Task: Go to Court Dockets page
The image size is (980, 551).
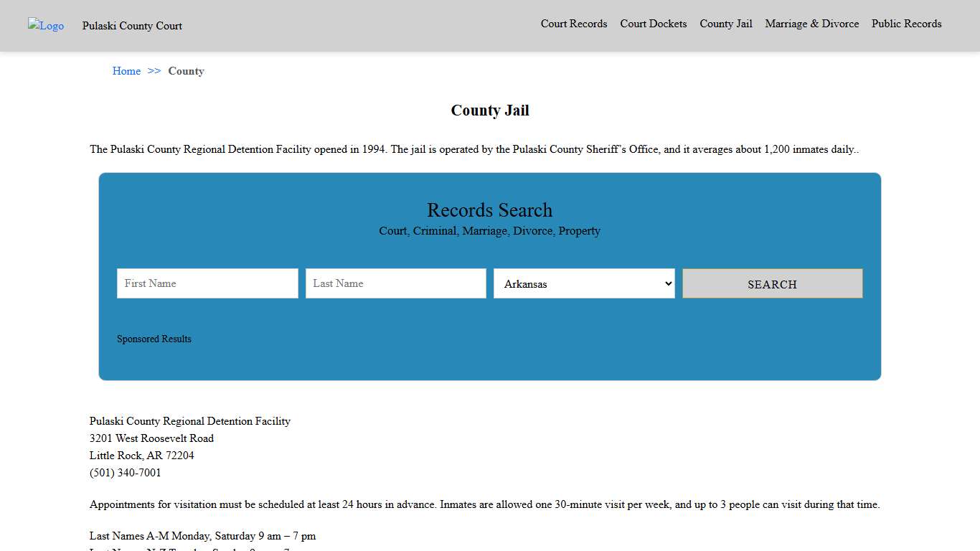Action: point(653,24)
